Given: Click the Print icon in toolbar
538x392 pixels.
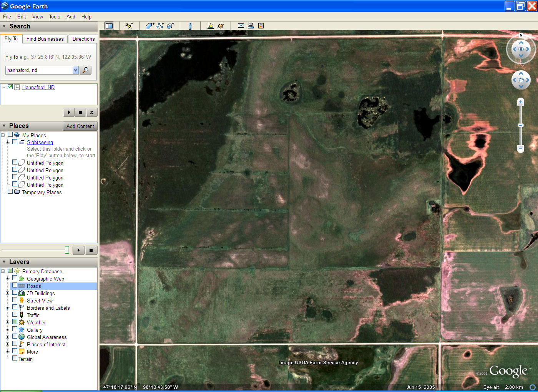Looking at the screenshot, I should pyautogui.click(x=251, y=26).
